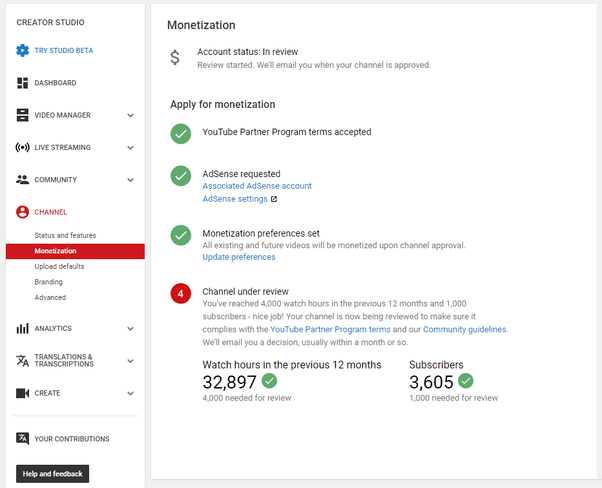
Task: Click the dollar sign account status icon
Action: (175, 58)
